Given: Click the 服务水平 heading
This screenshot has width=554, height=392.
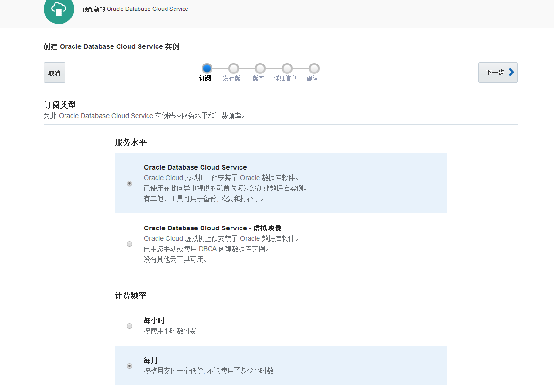Looking at the screenshot, I should click(x=131, y=142).
